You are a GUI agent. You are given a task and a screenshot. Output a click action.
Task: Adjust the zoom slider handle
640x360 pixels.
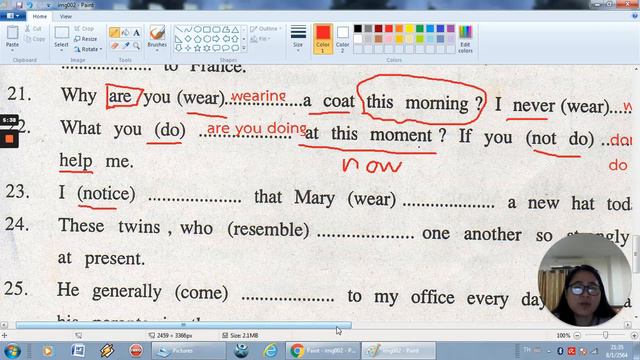pos(606,335)
